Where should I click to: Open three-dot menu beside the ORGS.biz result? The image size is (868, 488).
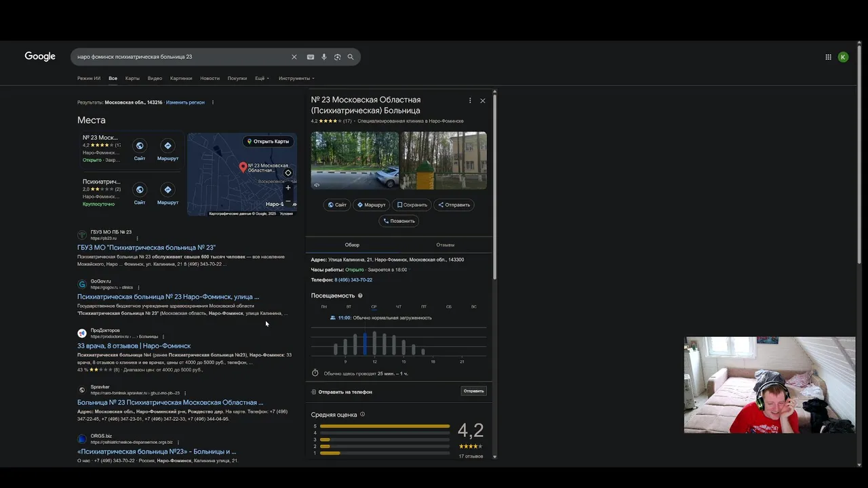coord(178,443)
